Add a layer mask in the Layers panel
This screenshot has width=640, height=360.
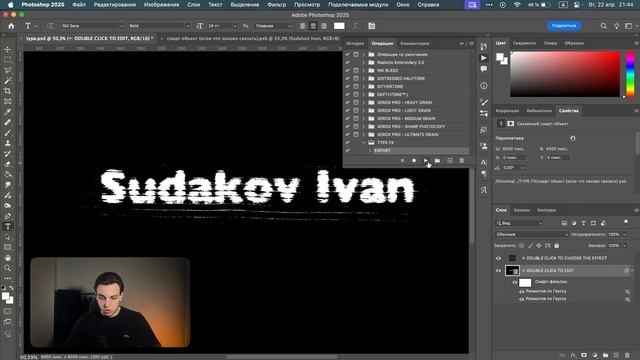584,356
